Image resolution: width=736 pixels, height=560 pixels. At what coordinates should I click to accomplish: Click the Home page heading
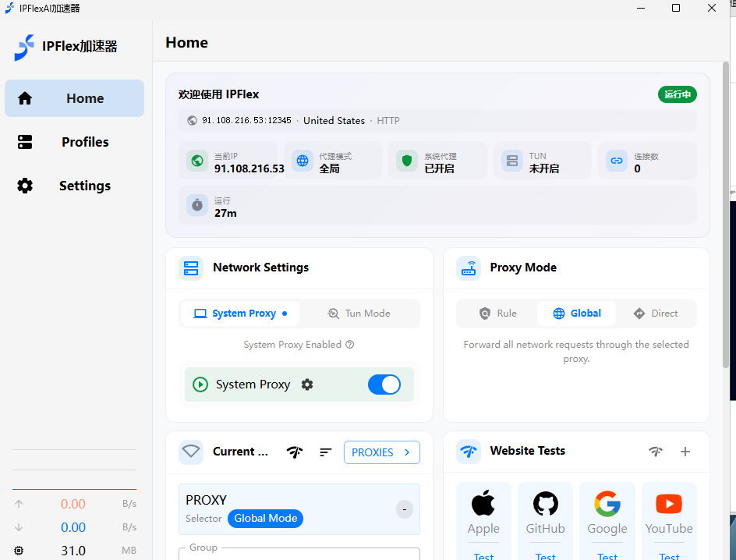[x=187, y=42]
